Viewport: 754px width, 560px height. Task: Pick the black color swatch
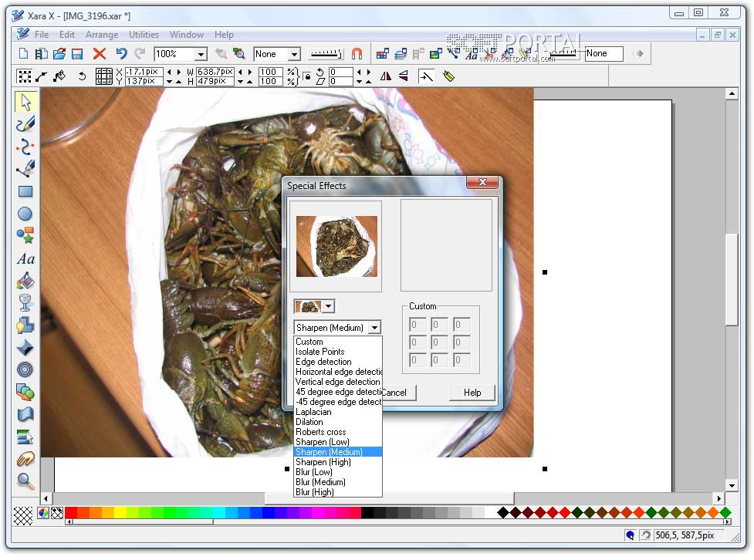pos(367,513)
